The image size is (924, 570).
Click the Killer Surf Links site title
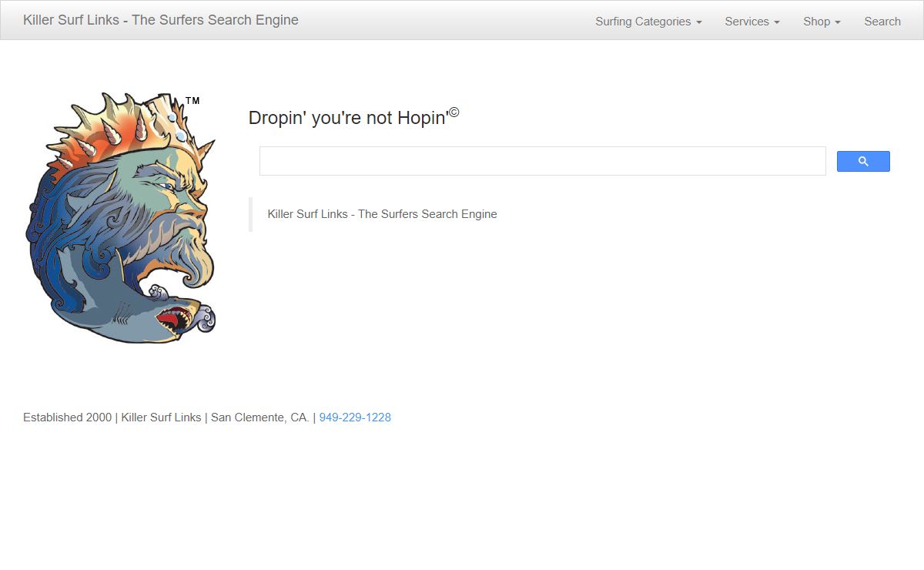point(161,20)
